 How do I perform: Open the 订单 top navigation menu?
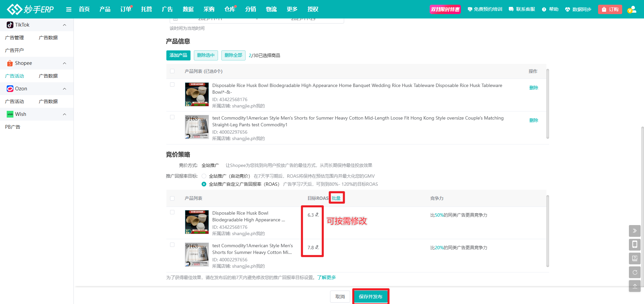tap(126, 9)
